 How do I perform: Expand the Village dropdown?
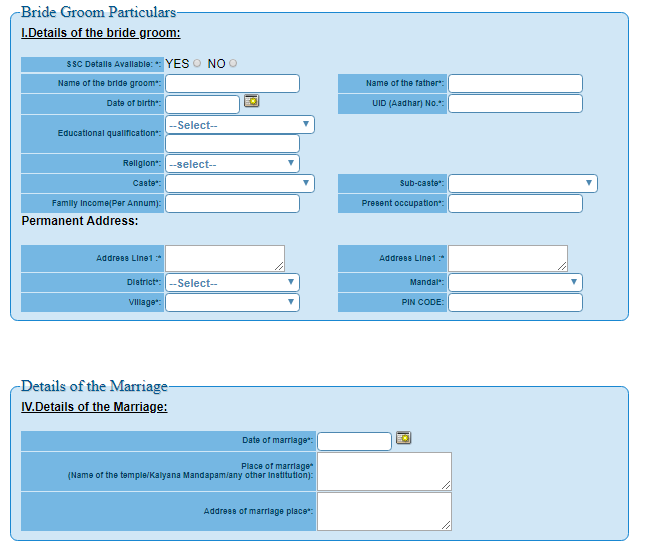coord(232,302)
